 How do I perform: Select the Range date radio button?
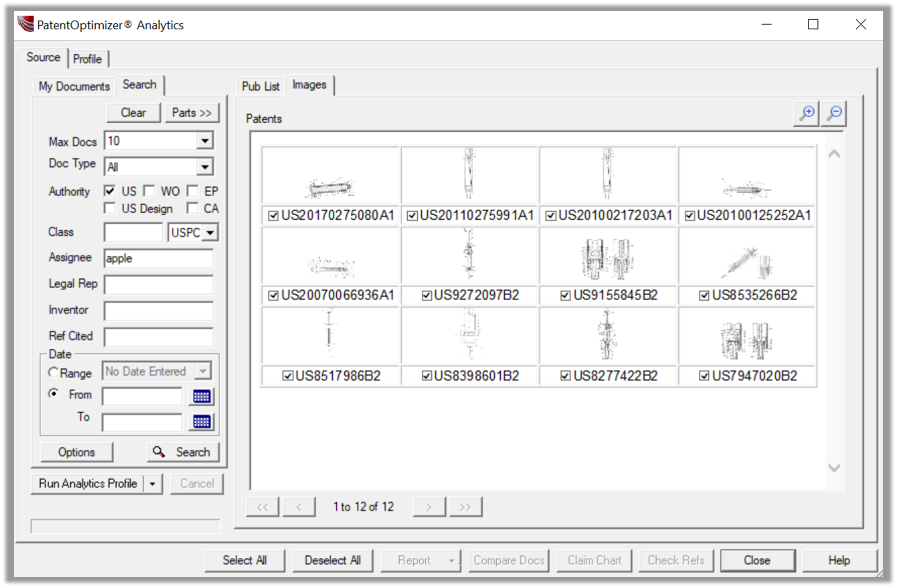tap(53, 373)
